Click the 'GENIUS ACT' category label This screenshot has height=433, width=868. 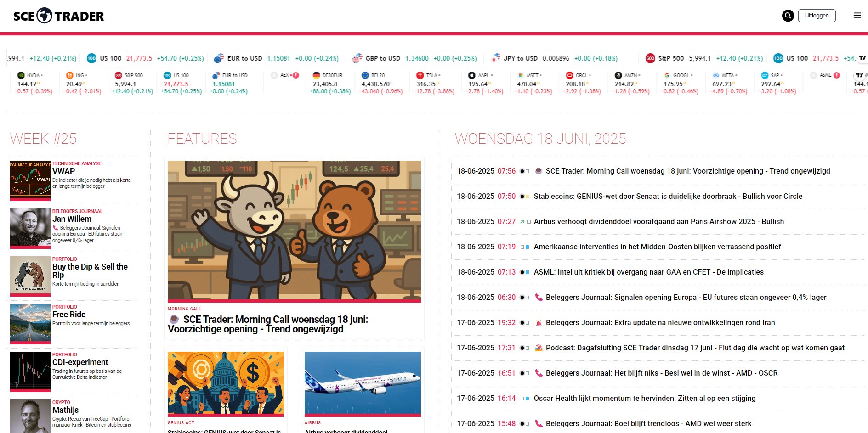point(181,423)
